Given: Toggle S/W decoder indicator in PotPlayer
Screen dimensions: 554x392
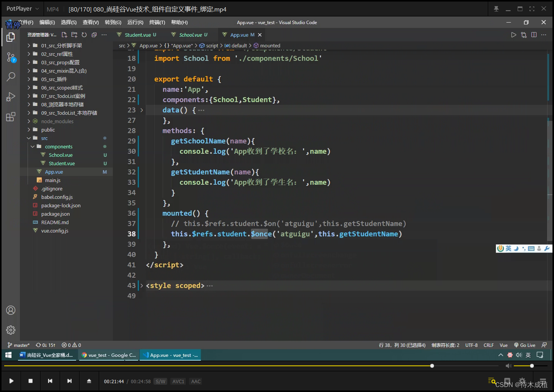Looking at the screenshot, I should point(160,381).
